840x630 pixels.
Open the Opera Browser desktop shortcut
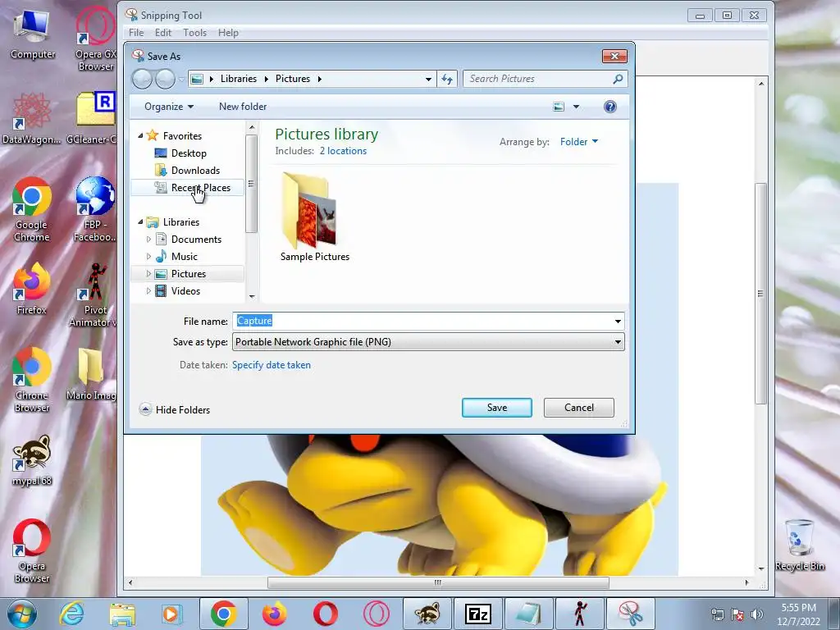32,552
